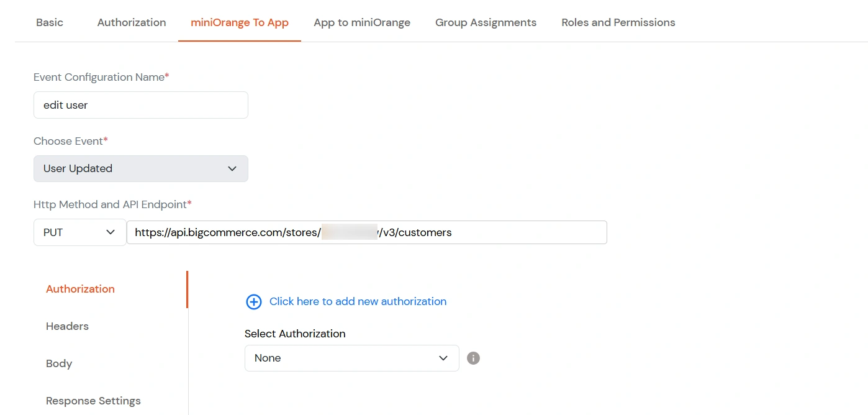This screenshot has width=868, height=415.
Task: Open the Choose Event dropdown showing User Updated
Action: [x=141, y=168]
